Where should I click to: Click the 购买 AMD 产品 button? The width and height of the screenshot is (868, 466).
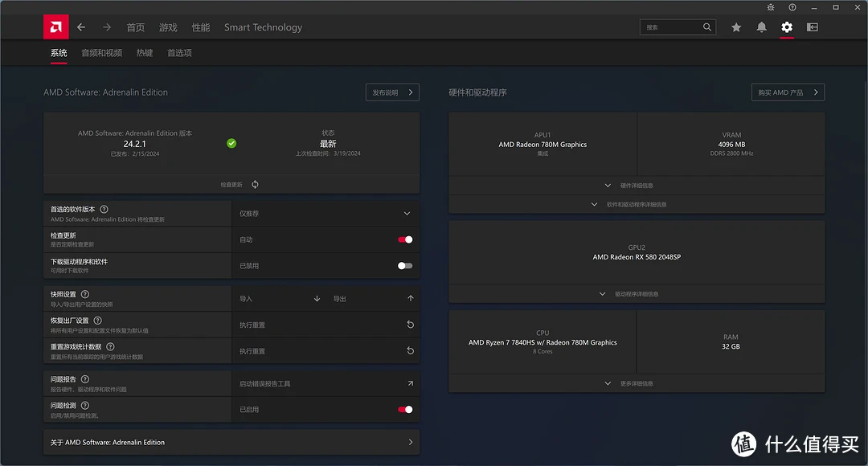pos(788,92)
